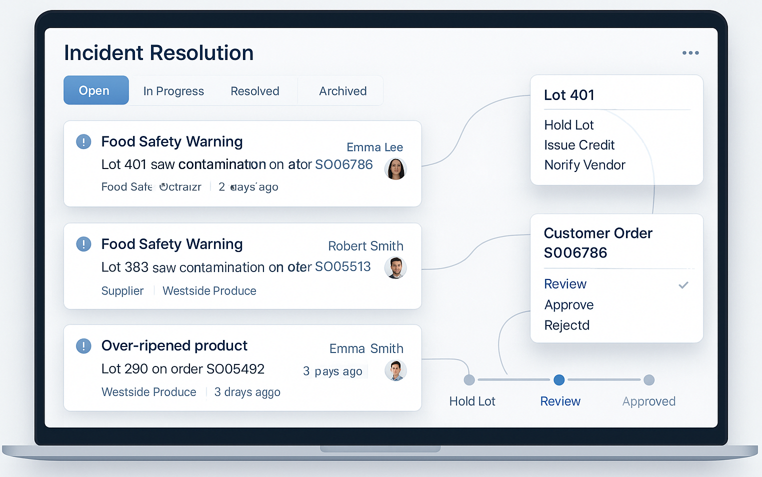Click the alert icon on Lot 401 warning
The height and width of the screenshot is (477, 762).
(84, 142)
